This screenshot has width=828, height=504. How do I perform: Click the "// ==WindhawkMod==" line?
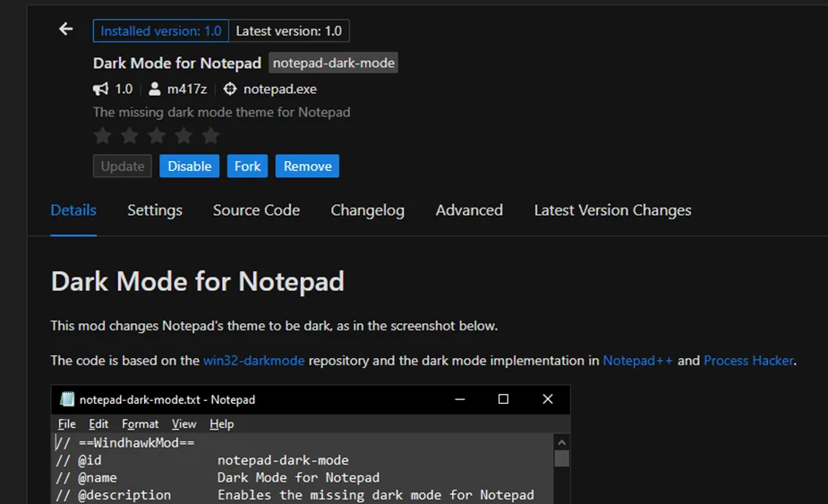pos(125,443)
